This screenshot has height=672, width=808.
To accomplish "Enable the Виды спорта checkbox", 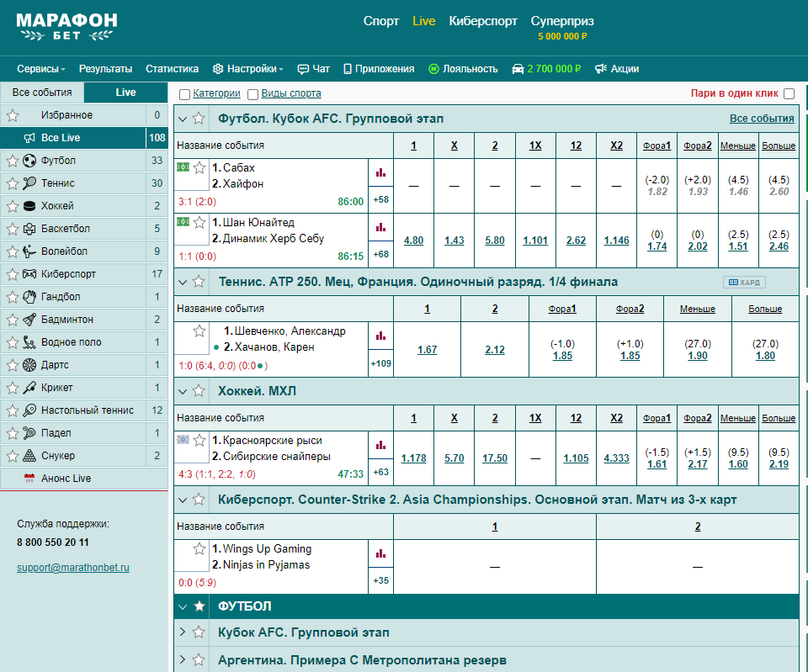I will [252, 94].
